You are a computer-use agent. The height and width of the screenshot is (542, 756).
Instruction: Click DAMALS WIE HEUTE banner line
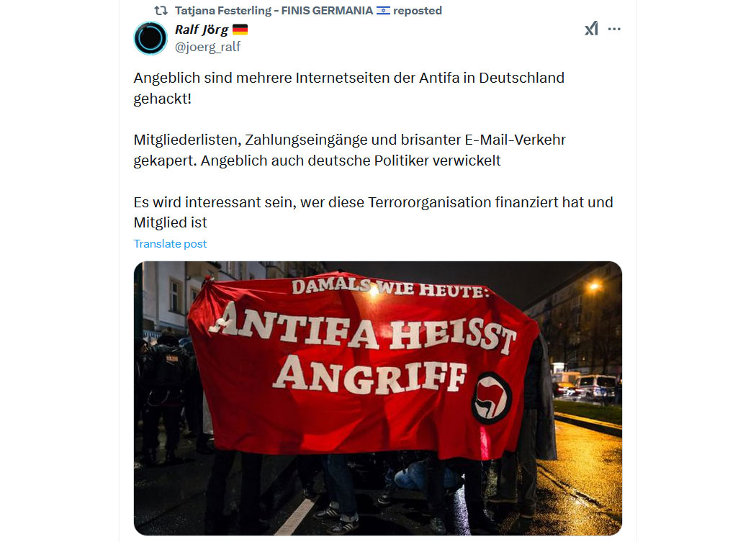tap(390, 288)
